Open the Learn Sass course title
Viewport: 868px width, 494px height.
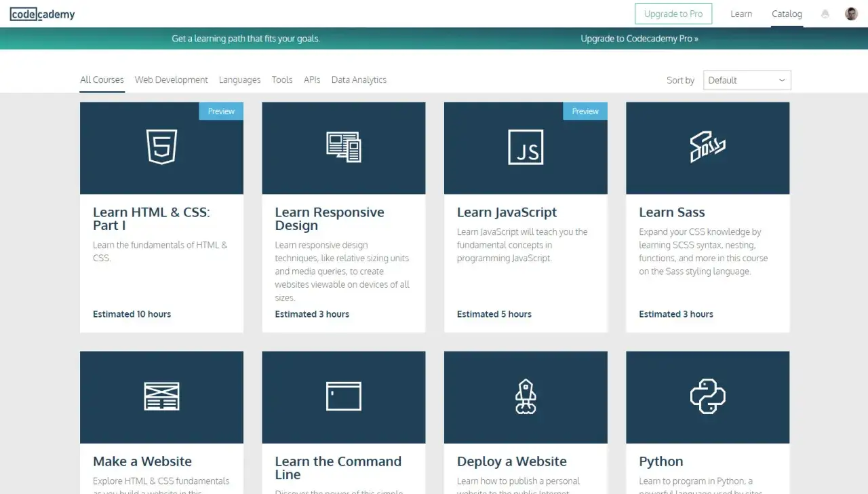coord(671,212)
